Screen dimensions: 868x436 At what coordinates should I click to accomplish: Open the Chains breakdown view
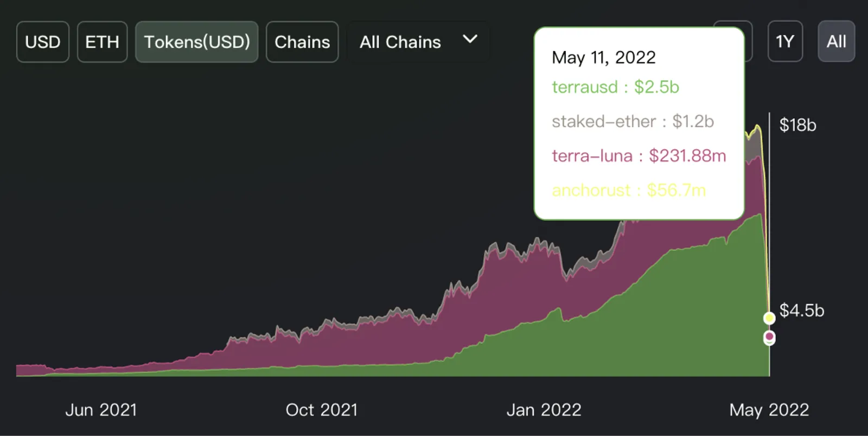(x=302, y=42)
